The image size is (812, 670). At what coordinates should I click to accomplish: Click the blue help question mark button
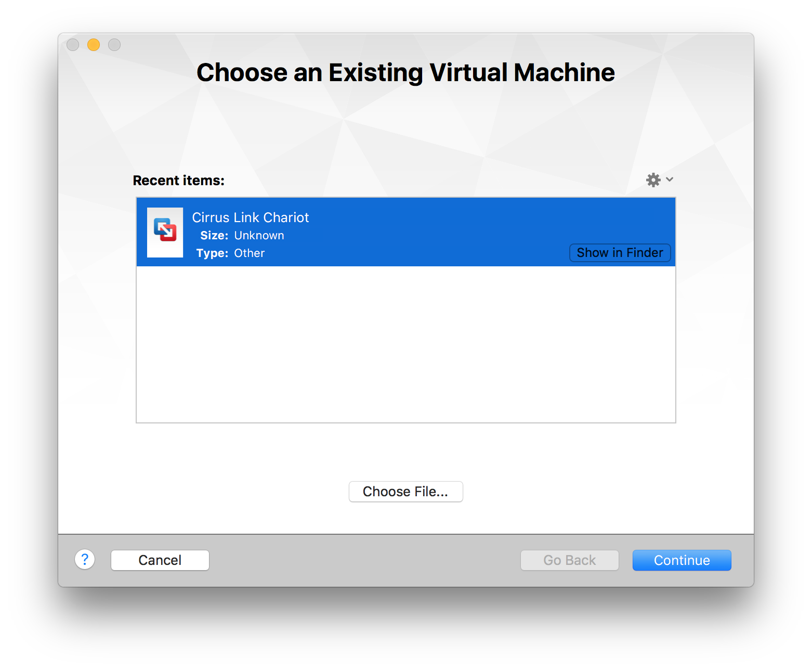click(85, 560)
